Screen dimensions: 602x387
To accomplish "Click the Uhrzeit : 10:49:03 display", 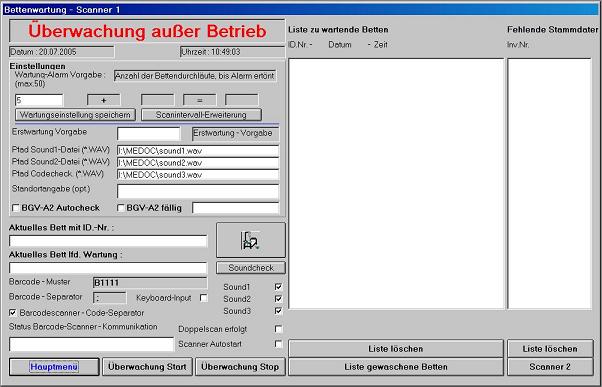I will point(233,52).
